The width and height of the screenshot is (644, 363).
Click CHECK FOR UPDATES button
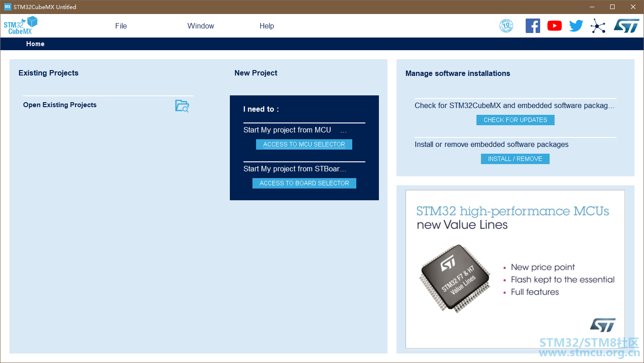[x=515, y=120]
